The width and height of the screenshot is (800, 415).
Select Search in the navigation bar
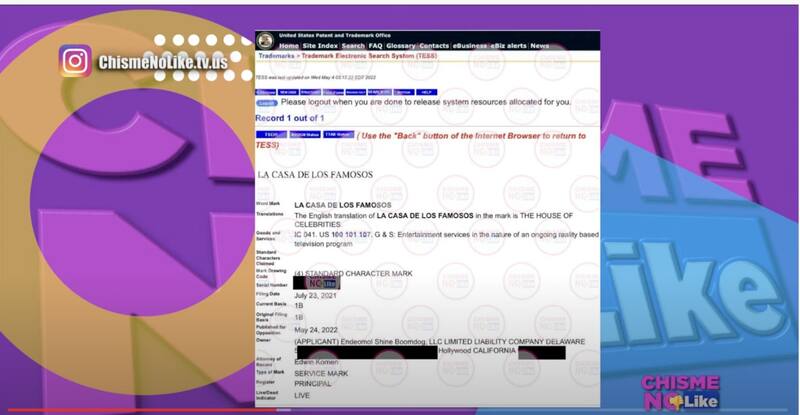click(x=353, y=46)
